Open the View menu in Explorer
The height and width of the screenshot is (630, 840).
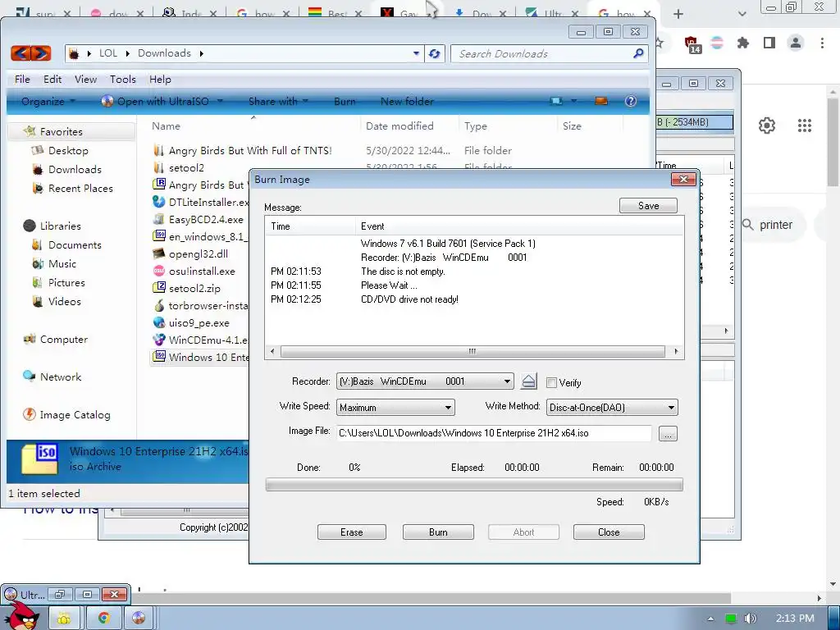tap(85, 80)
